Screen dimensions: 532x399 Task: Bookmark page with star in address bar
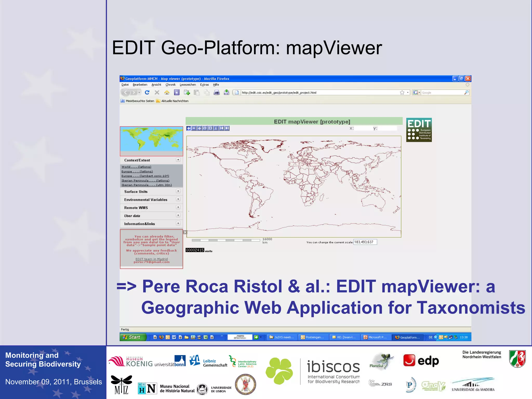(x=402, y=92)
